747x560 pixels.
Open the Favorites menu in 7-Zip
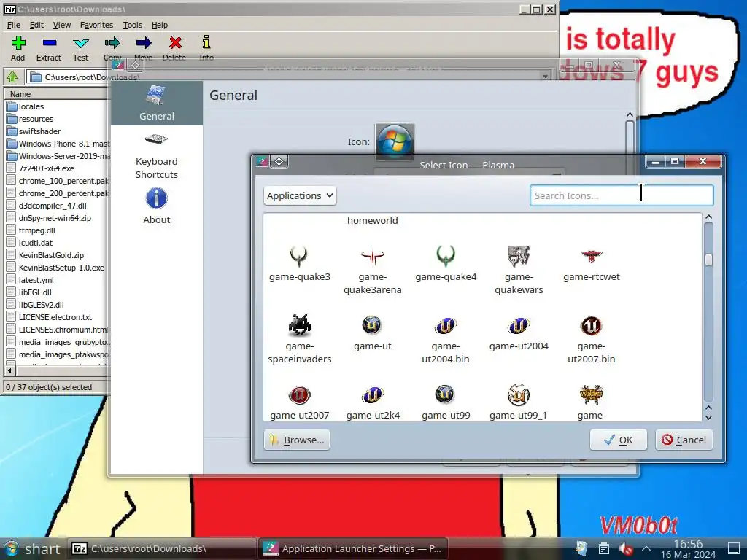pyautogui.click(x=97, y=25)
